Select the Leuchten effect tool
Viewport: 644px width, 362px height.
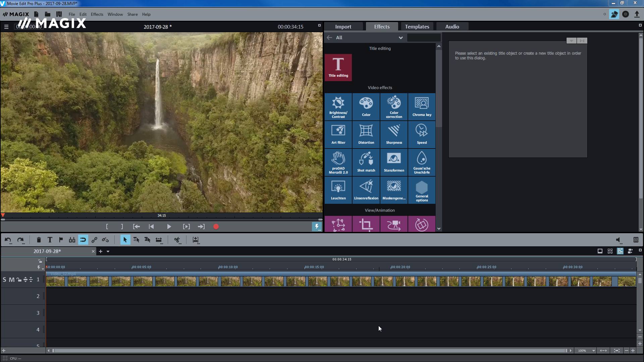338,190
